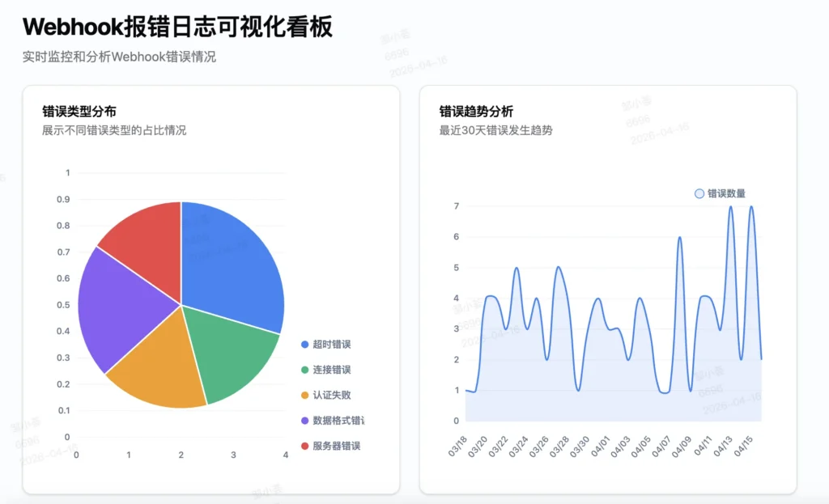
Task: Click the 错误数量 legend circle icon
Action: [x=699, y=193]
